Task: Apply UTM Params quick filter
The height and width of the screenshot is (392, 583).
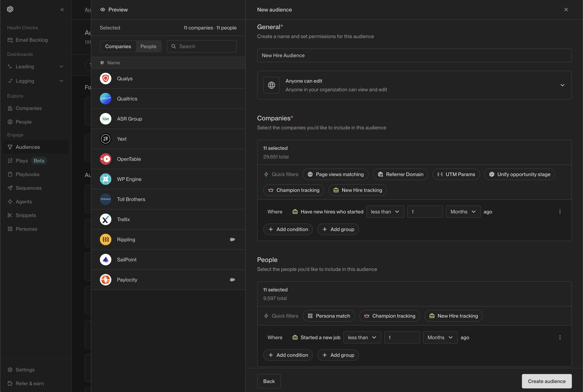Action: 456,174
